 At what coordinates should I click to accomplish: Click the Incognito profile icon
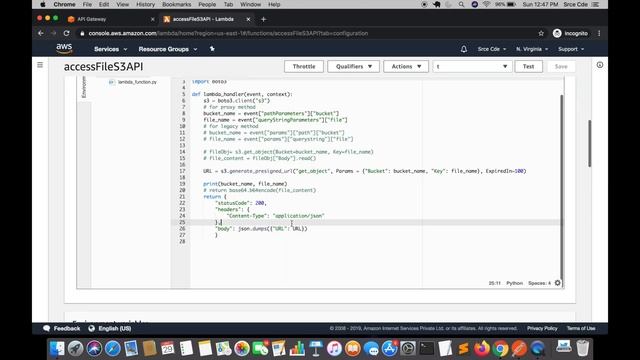(557, 33)
